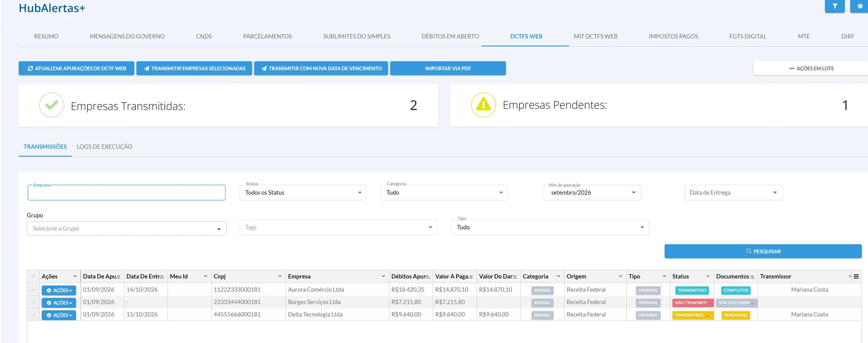The height and width of the screenshot is (343, 868).
Task: Open Mês de apuração dropdown setembro/2026
Action: 592,193
